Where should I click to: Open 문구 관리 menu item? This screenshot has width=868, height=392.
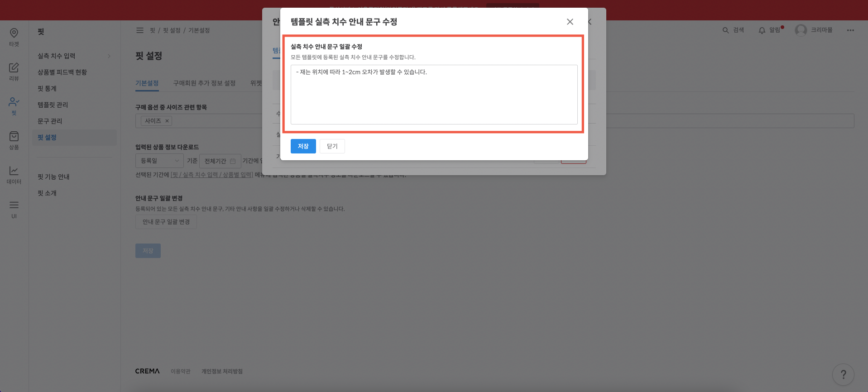[50, 121]
